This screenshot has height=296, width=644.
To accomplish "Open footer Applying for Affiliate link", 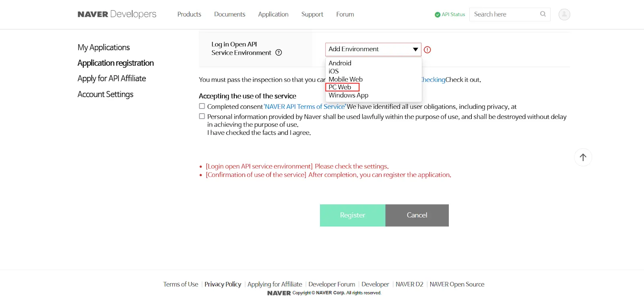I will click(275, 284).
